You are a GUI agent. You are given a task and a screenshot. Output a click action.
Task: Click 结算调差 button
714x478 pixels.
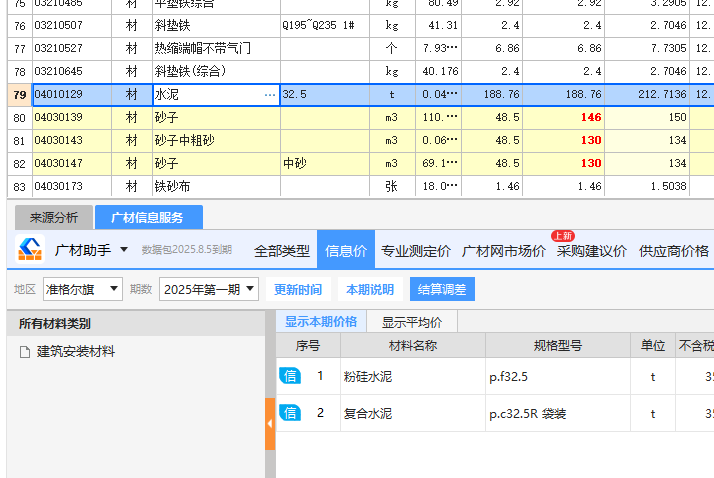click(442, 289)
